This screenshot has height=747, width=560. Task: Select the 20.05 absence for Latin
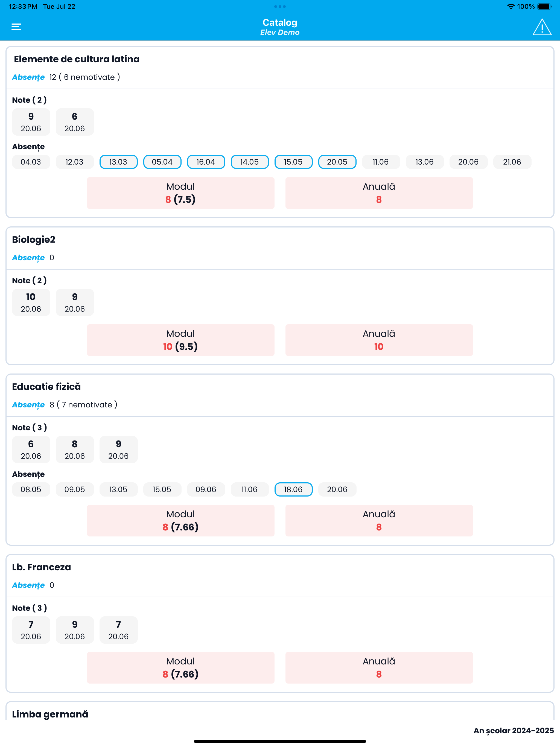337,162
